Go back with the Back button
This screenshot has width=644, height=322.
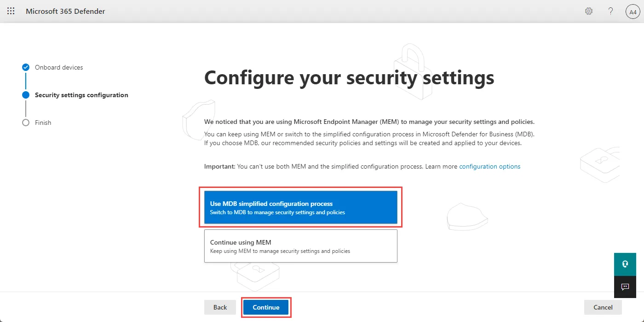[220, 307]
